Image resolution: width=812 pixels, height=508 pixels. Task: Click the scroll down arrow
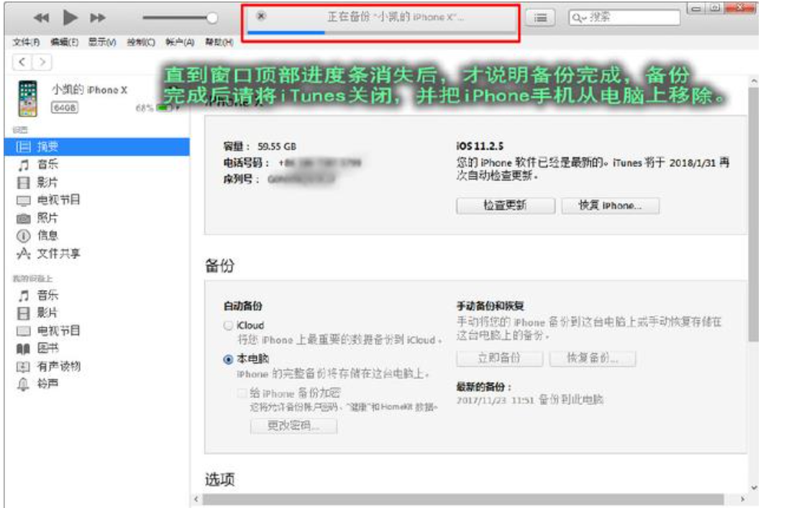[754, 487]
